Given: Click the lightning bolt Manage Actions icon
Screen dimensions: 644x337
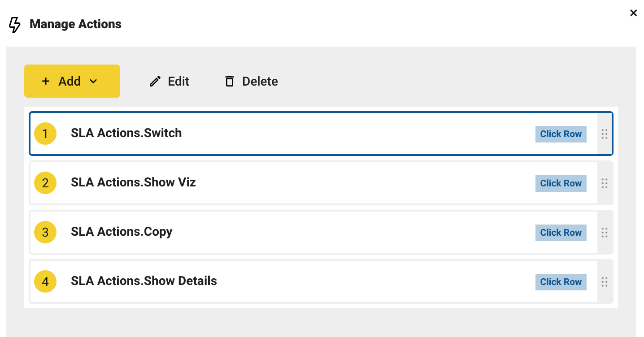Looking at the screenshot, I should (15, 25).
